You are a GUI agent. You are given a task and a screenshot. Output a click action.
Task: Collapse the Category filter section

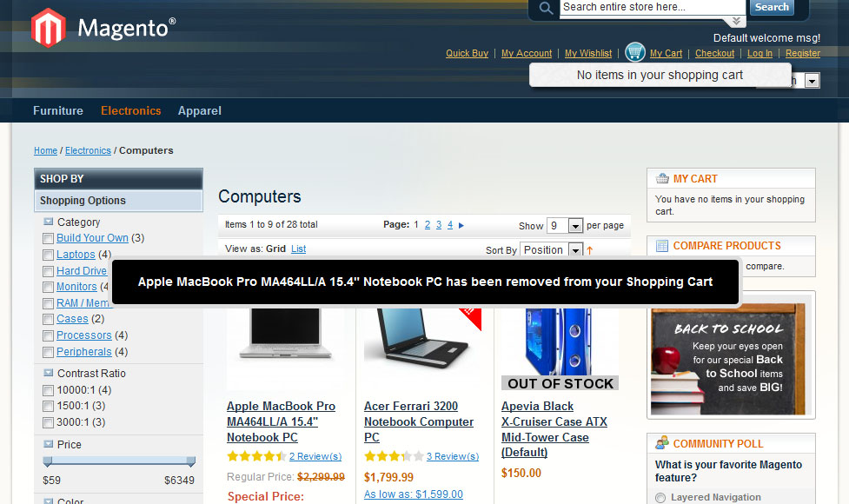48,222
